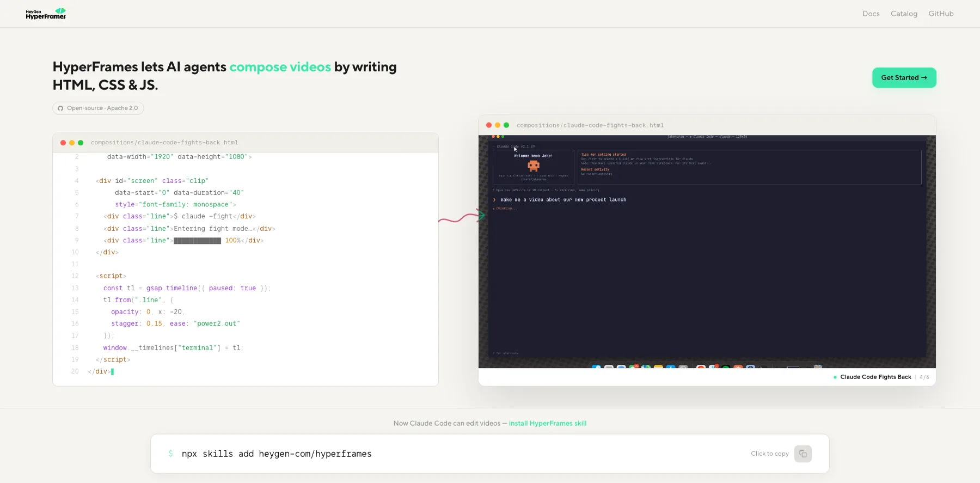The width and height of the screenshot is (980, 483).
Task: Click the window.__timelines["terminal"] line
Action: 173,348
